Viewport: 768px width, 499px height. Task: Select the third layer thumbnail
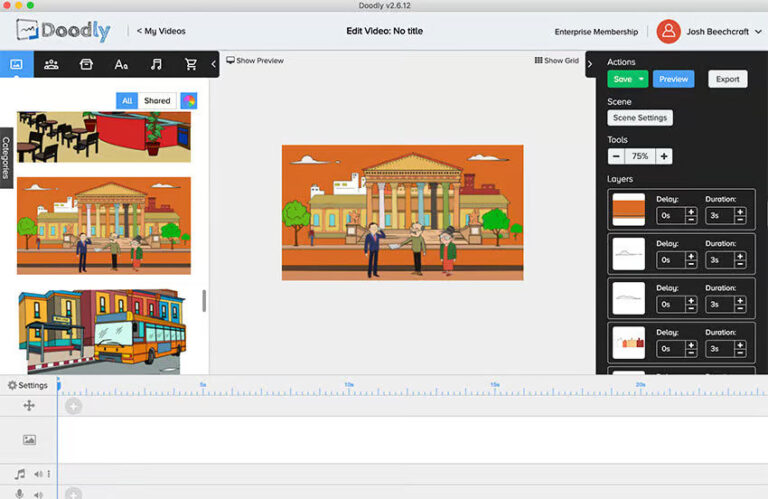628,298
